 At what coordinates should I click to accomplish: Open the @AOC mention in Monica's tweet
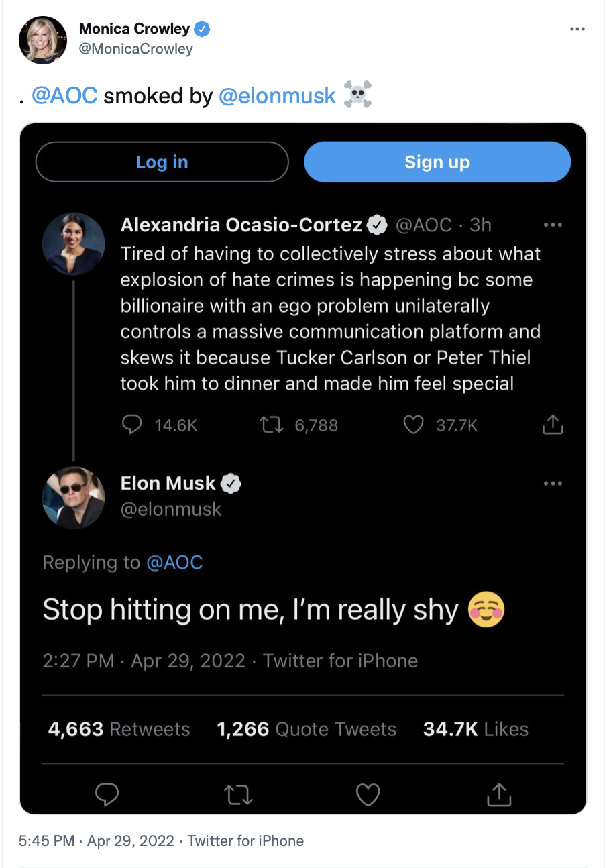[x=65, y=95]
